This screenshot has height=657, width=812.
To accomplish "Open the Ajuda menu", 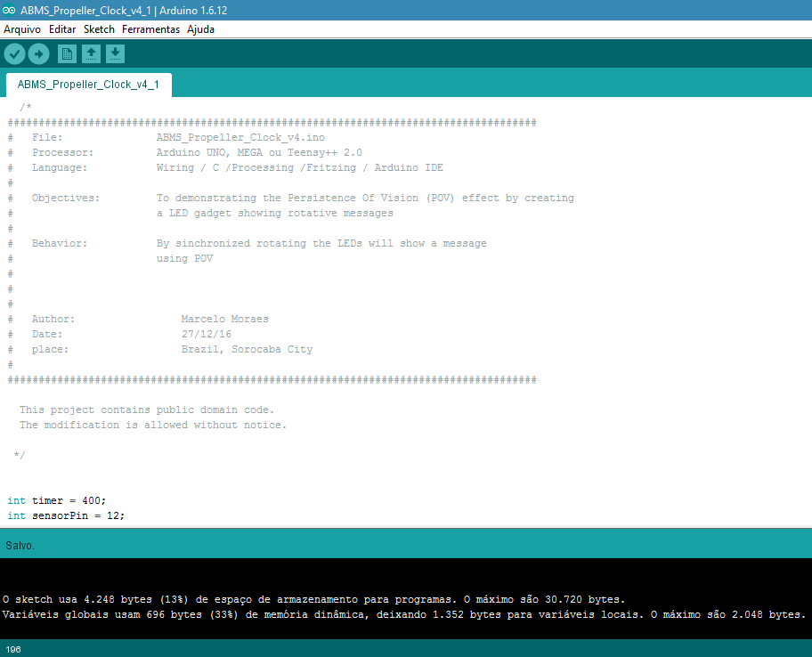I will [x=200, y=29].
